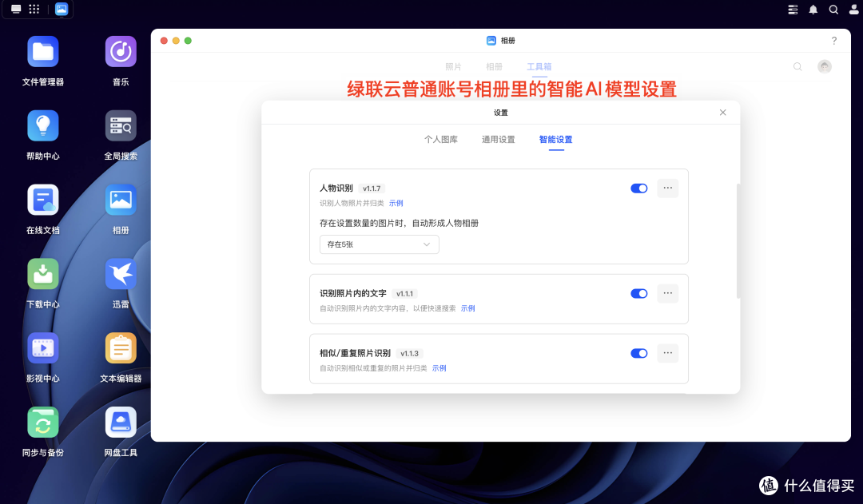Click the v1.1.3 version badge
This screenshot has height=504, width=863.
[409, 354]
